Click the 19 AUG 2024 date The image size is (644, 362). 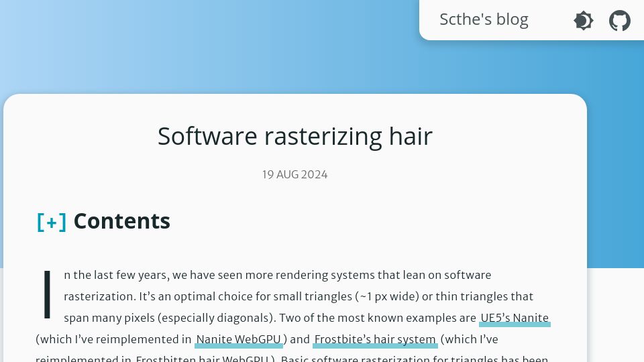coord(295,174)
